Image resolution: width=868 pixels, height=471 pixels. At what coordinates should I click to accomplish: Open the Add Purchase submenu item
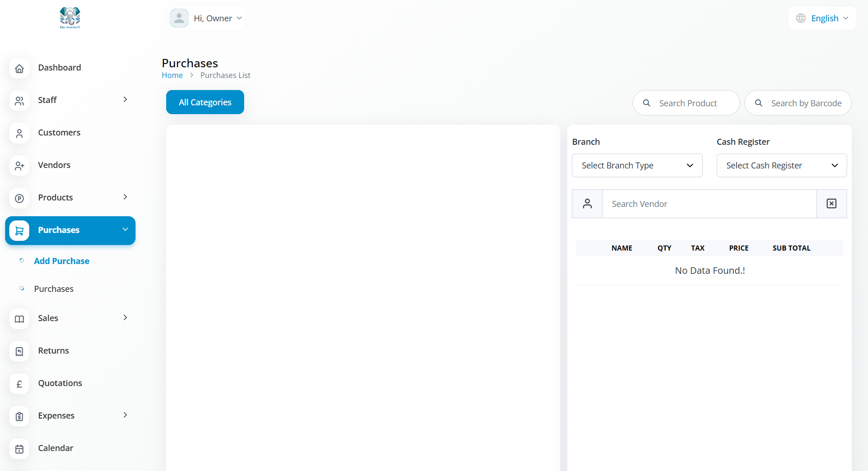pos(62,261)
